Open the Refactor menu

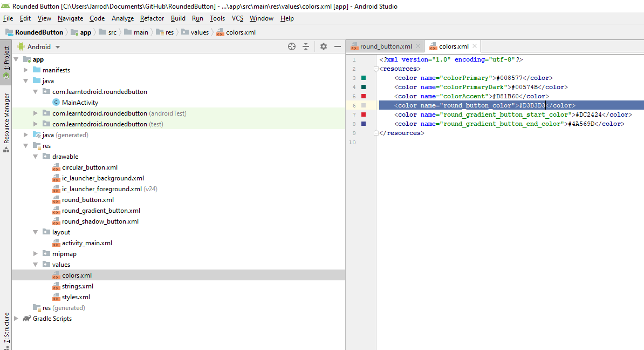[x=152, y=18]
